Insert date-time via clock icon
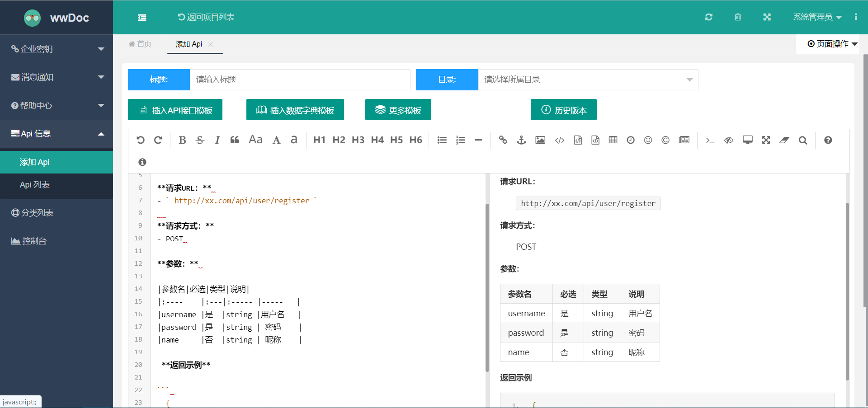 click(x=631, y=140)
